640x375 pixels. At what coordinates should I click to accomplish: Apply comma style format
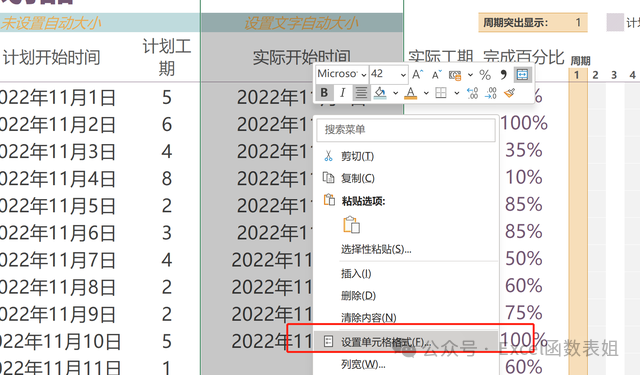[503, 74]
